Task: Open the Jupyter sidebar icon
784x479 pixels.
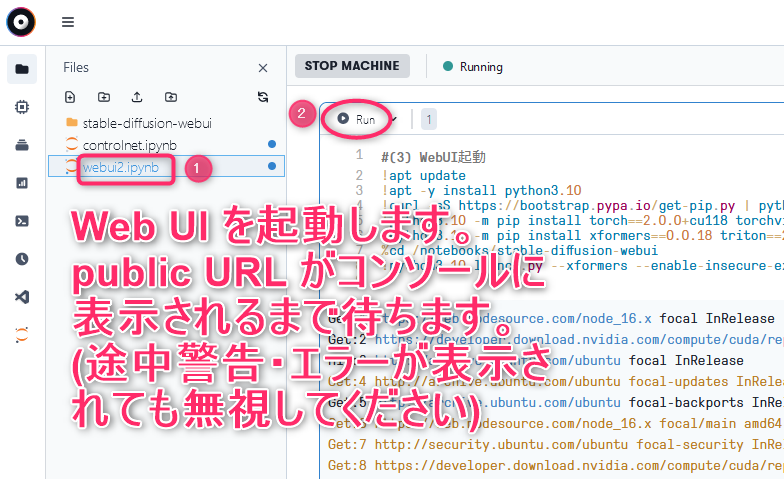Action: [22, 334]
